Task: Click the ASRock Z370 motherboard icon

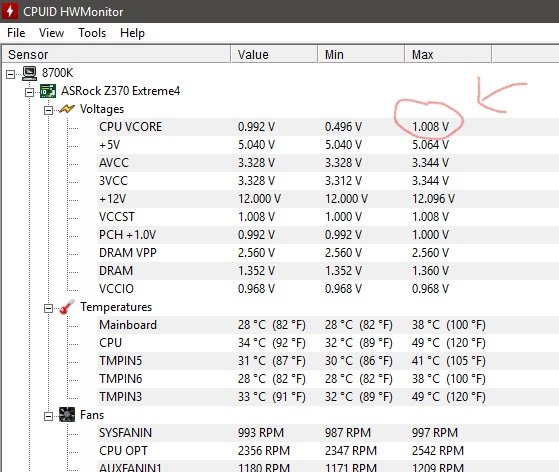Action: pos(48,91)
